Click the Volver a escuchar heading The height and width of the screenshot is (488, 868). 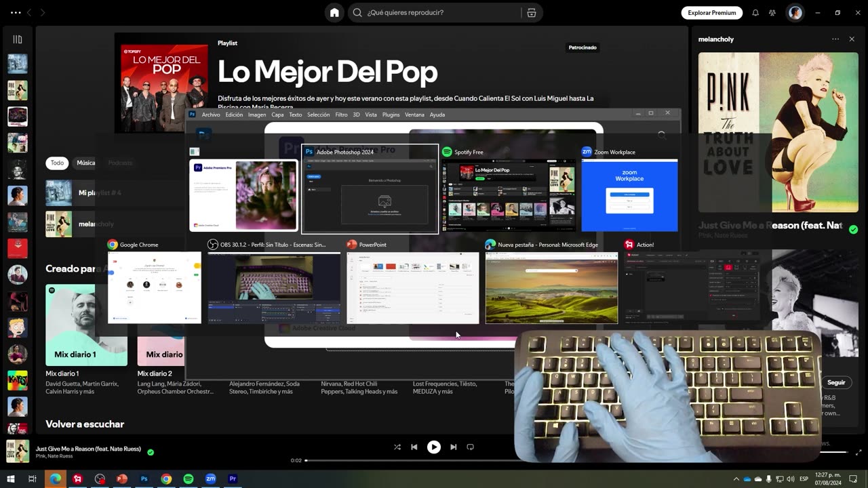coord(85,424)
